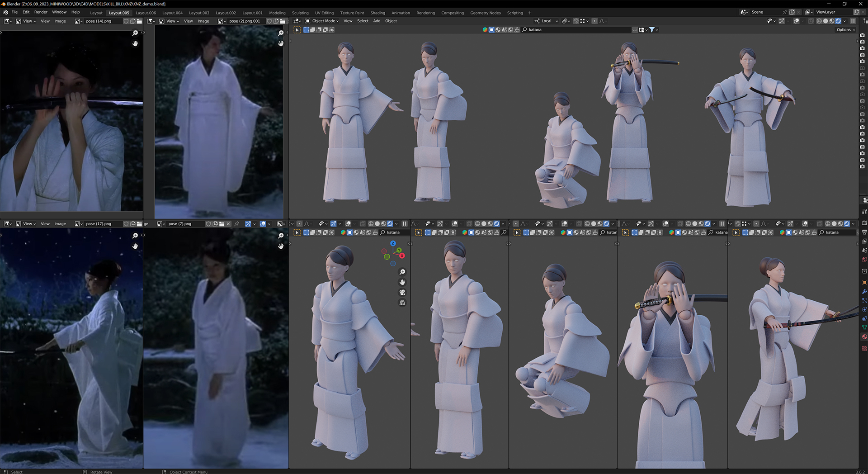Select the Tweak select tool icon in top viewport
Viewport: 868px width, 474px height.
[297, 30]
